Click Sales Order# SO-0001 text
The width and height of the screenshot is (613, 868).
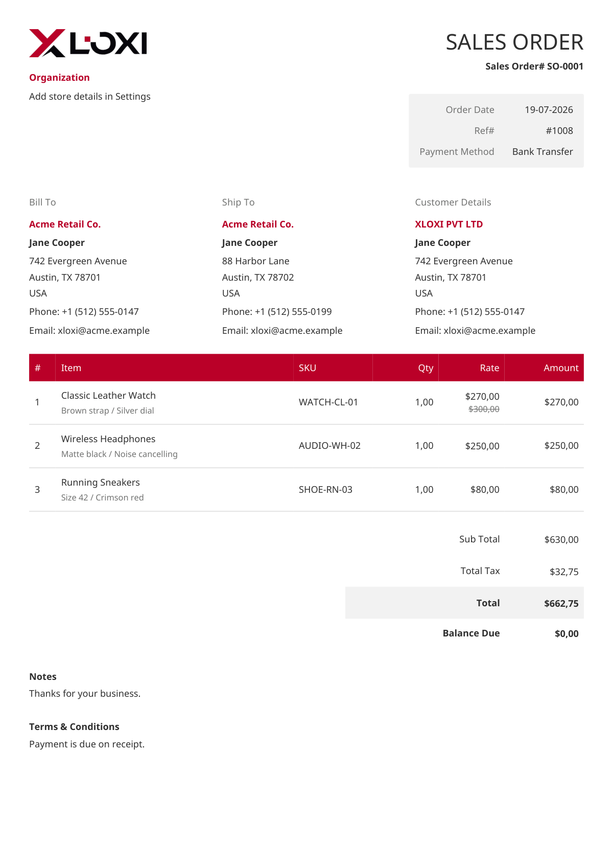[534, 66]
